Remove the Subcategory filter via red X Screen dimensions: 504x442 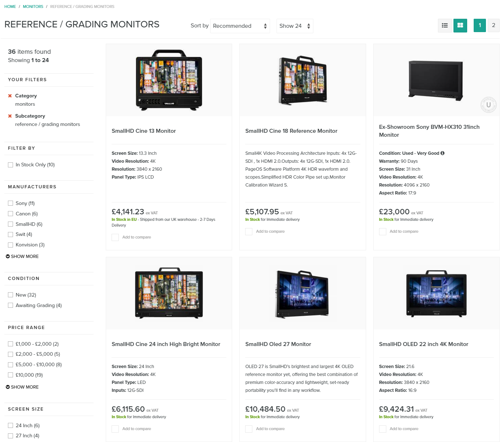(x=10, y=116)
